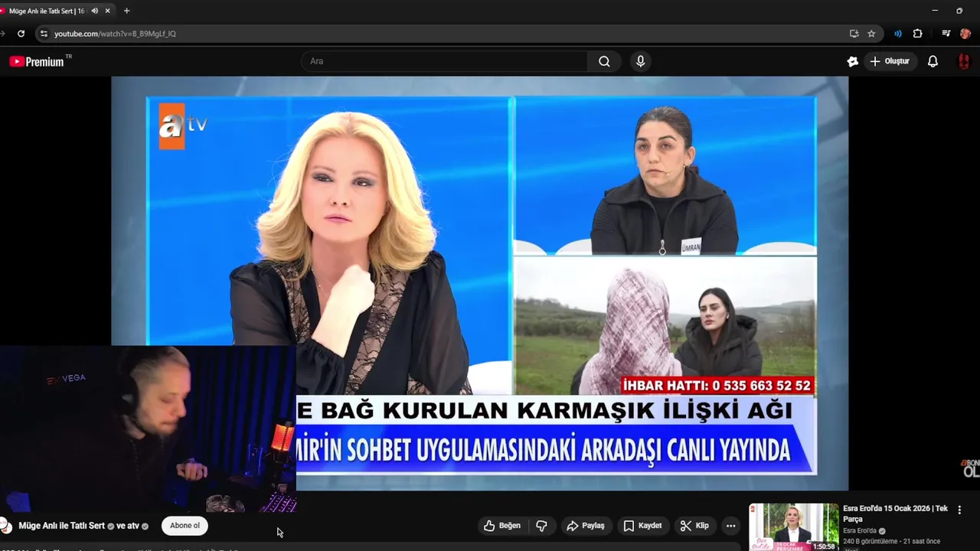Open the media control icon in browser toolbar
The image size is (980, 551).
(946, 34)
